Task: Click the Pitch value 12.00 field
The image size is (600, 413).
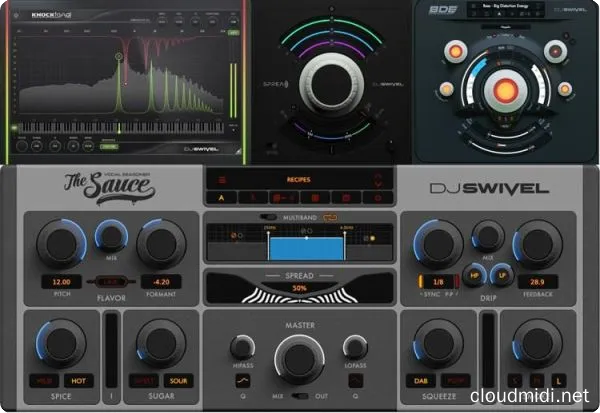Action: pos(62,282)
